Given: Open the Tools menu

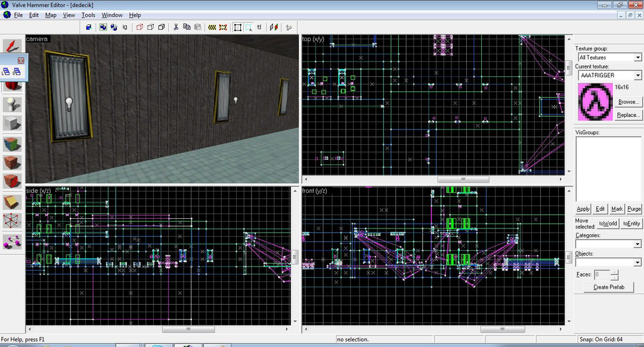Looking at the screenshot, I should click(88, 15).
